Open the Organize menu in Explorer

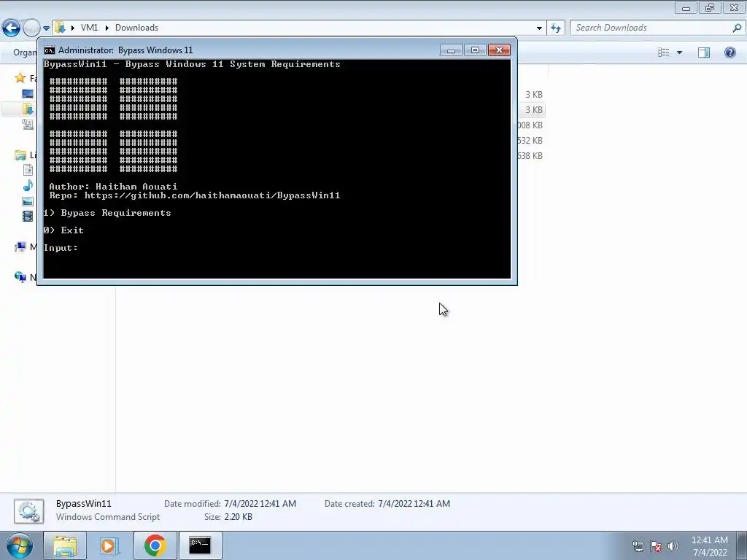tap(25, 52)
